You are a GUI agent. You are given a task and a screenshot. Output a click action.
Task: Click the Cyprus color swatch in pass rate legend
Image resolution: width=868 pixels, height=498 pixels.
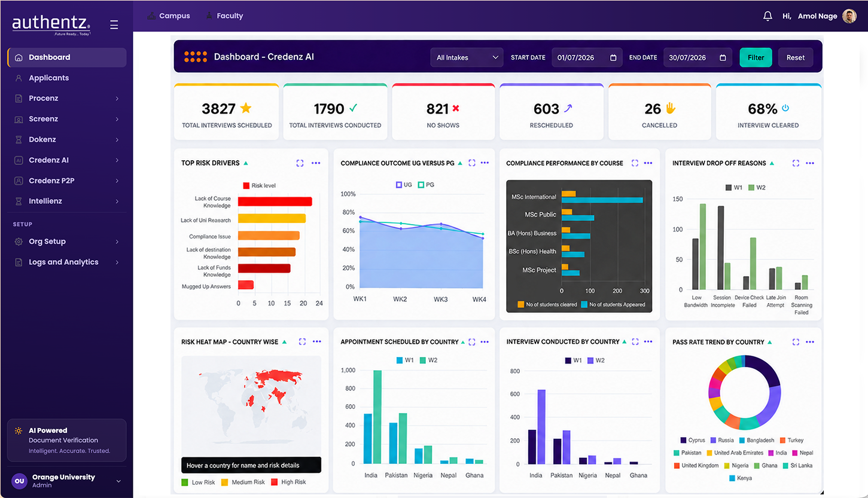point(683,441)
